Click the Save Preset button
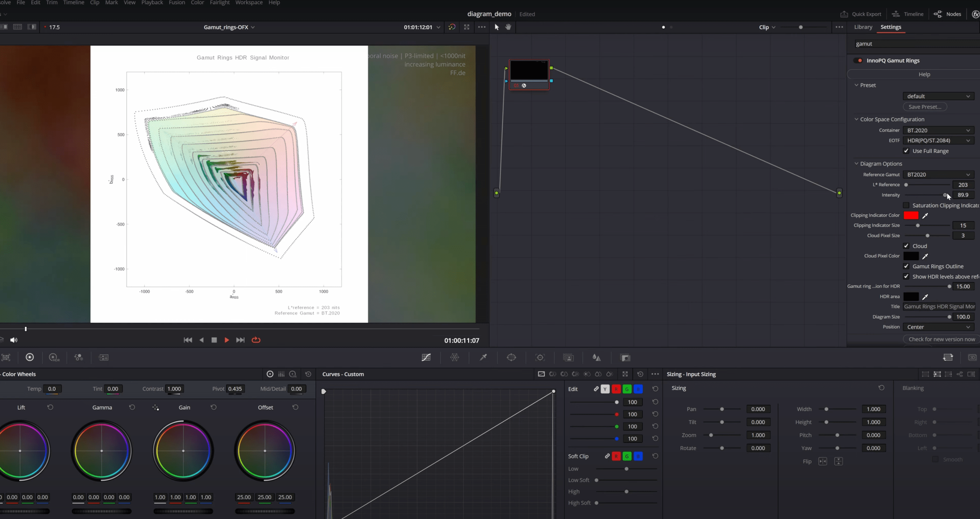The image size is (980, 519). (x=925, y=106)
